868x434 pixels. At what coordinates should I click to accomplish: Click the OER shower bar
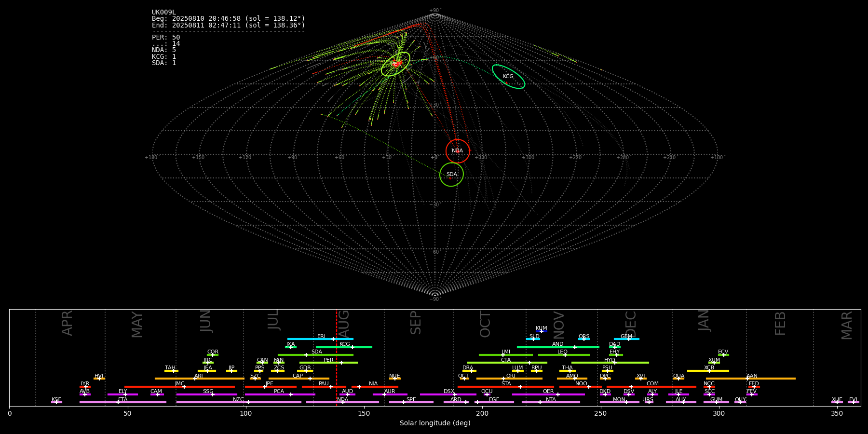[x=548, y=394]
